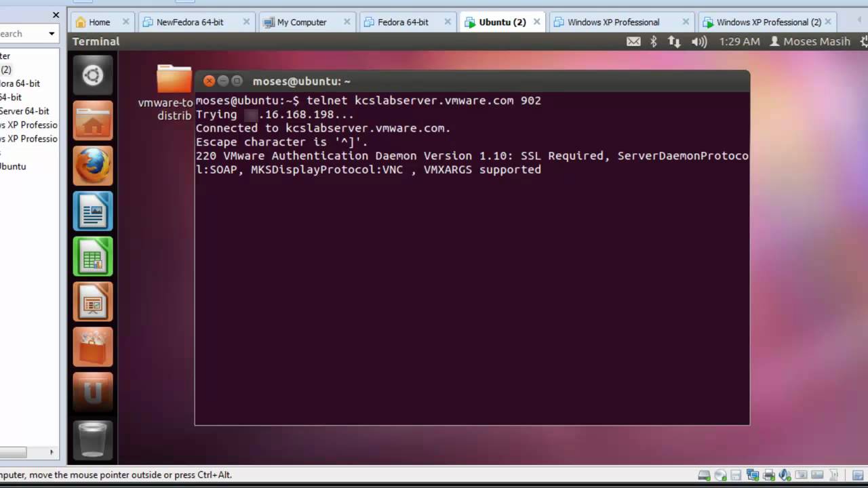
Task: Click the telnet kcslabserver.vmware.com 902 command
Action: pos(424,100)
